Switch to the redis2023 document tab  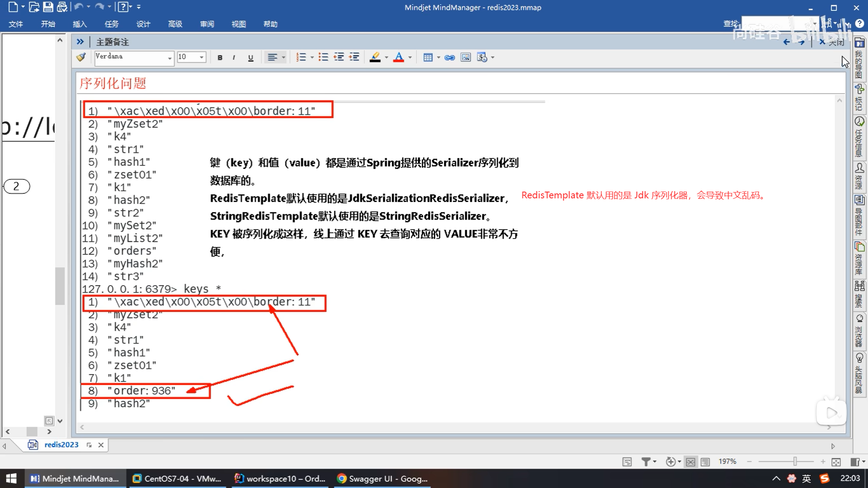tap(61, 445)
